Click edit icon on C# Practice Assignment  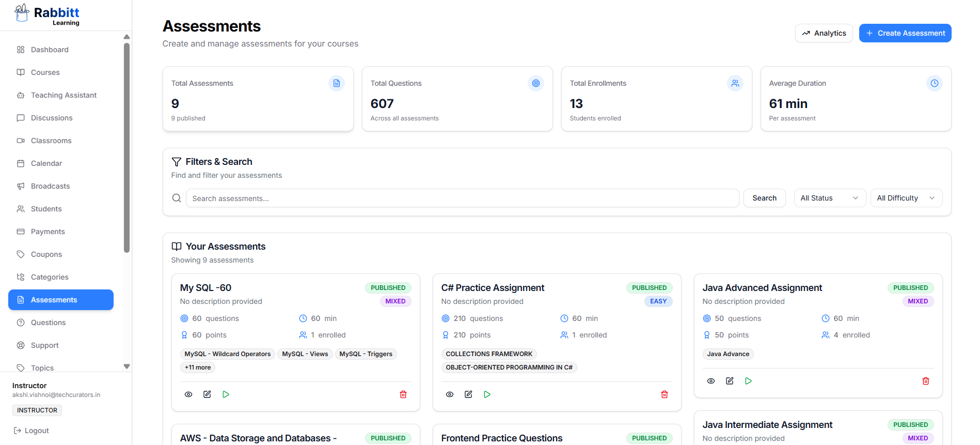[468, 394]
